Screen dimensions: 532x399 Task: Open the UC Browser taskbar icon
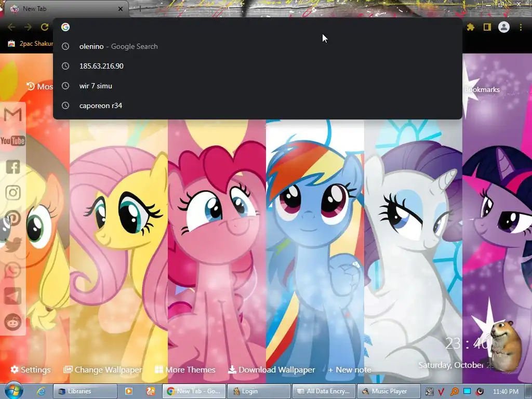coord(150,391)
